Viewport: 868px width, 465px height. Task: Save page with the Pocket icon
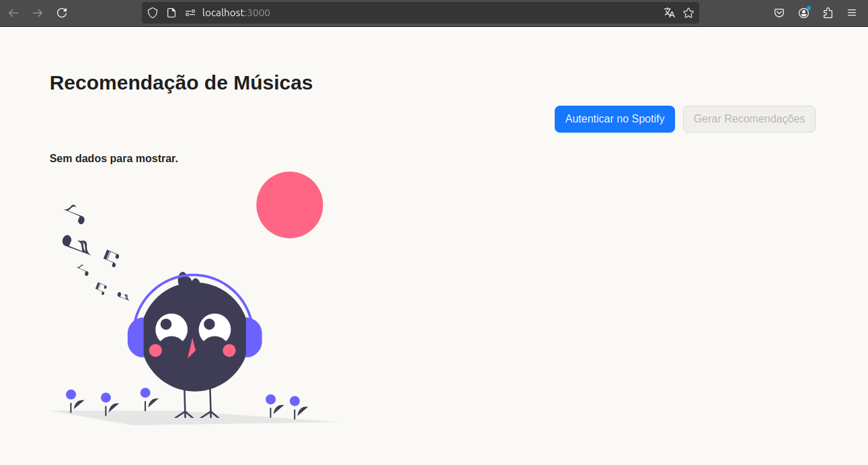(x=779, y=12)
